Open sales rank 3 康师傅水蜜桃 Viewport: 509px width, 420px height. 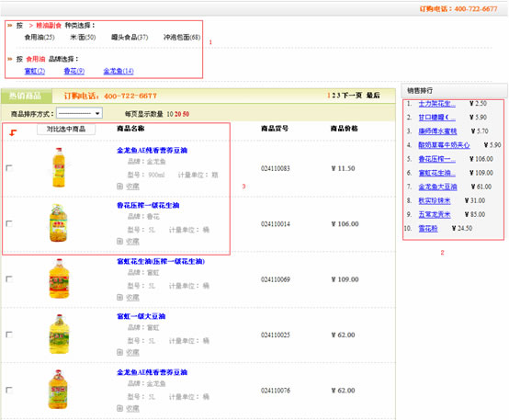(437, 131)
